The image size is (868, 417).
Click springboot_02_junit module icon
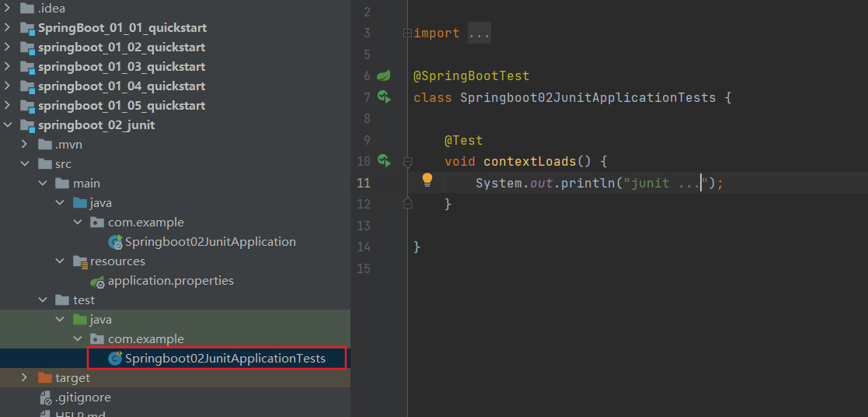(x=27, y=126)
